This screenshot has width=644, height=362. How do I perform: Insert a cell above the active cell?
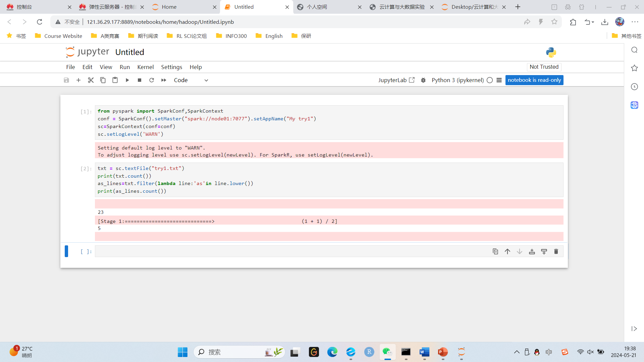(532, 251)
